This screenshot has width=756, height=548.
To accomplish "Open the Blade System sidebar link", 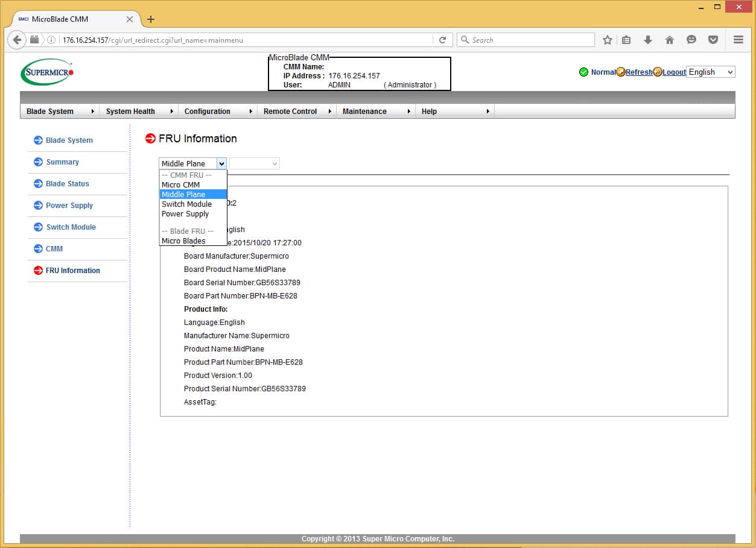I will point(69,140).
